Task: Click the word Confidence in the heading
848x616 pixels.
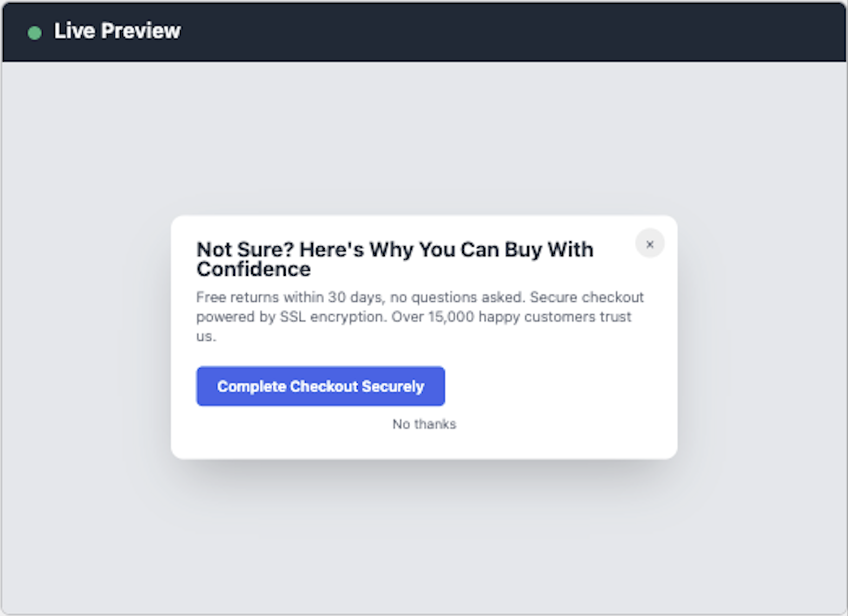Action: click(x=253, y=269)
